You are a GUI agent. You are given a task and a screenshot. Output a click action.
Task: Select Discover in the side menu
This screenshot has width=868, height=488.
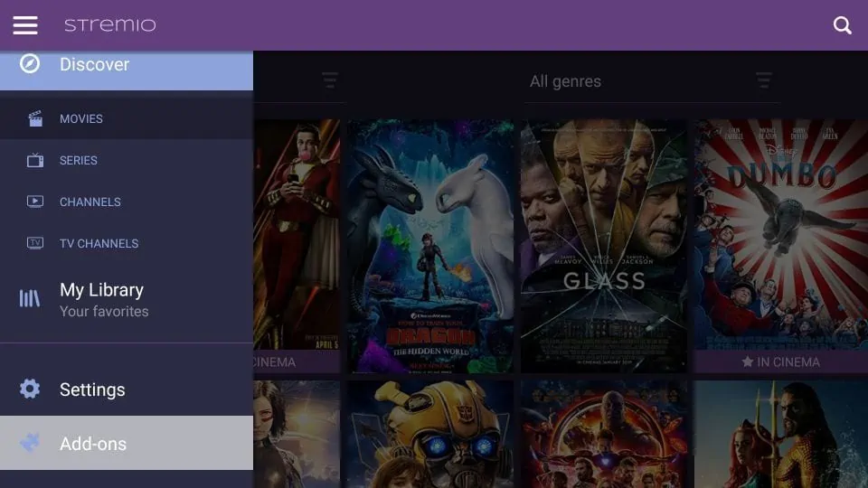point(127,70)
